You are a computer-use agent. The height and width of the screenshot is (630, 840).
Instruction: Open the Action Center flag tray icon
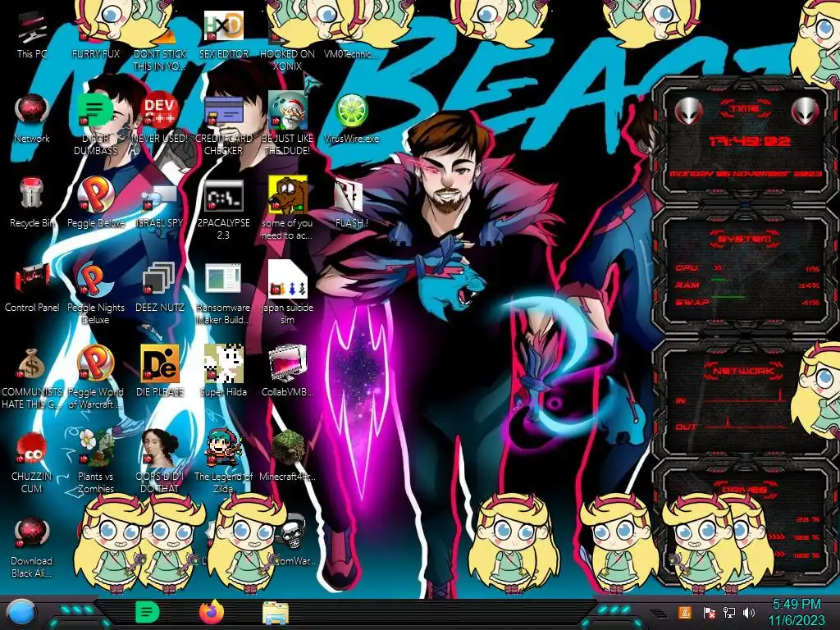click(709, 612)
